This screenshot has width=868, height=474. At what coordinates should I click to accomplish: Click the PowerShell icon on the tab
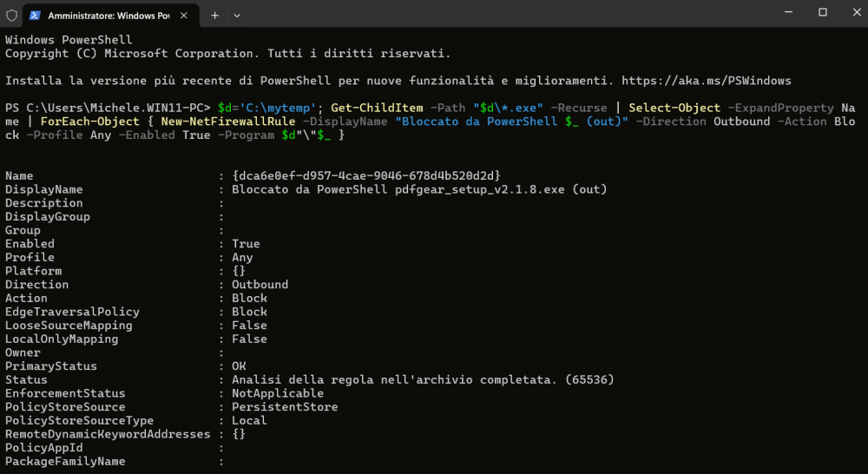pos(35,16)
